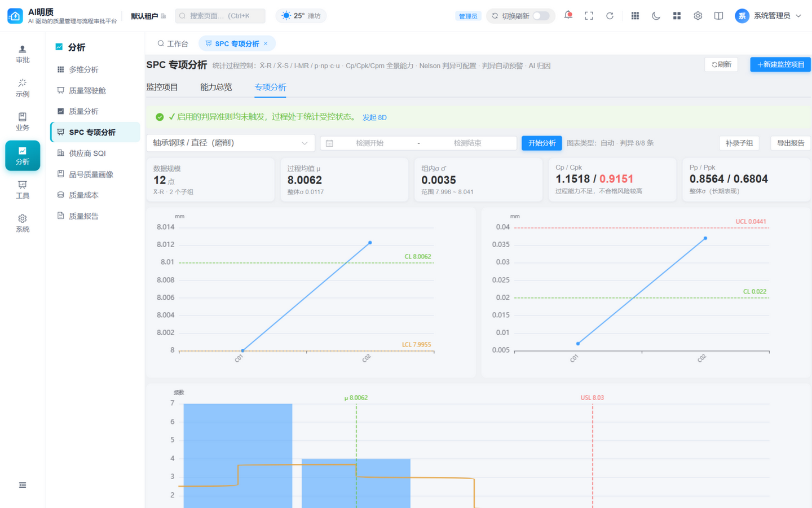Open the 示例 sidebar section
The image size is (812, 508).
pos(23,88)
